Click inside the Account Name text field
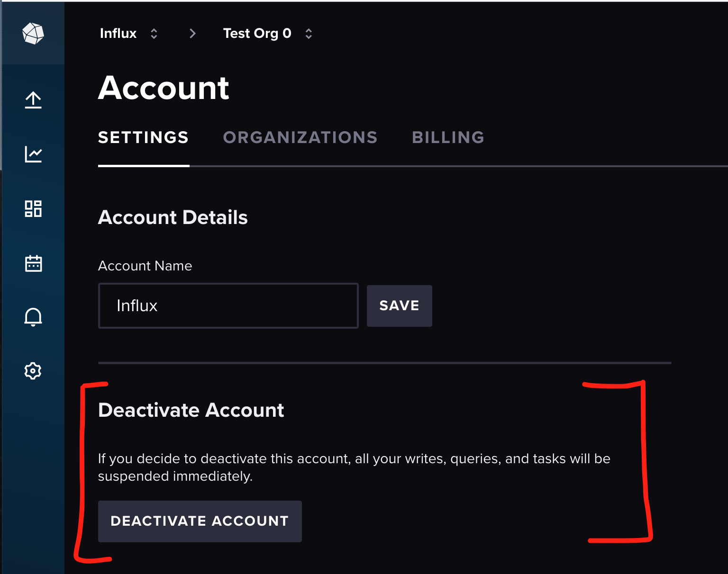728x574 pixels. point(228,305)
